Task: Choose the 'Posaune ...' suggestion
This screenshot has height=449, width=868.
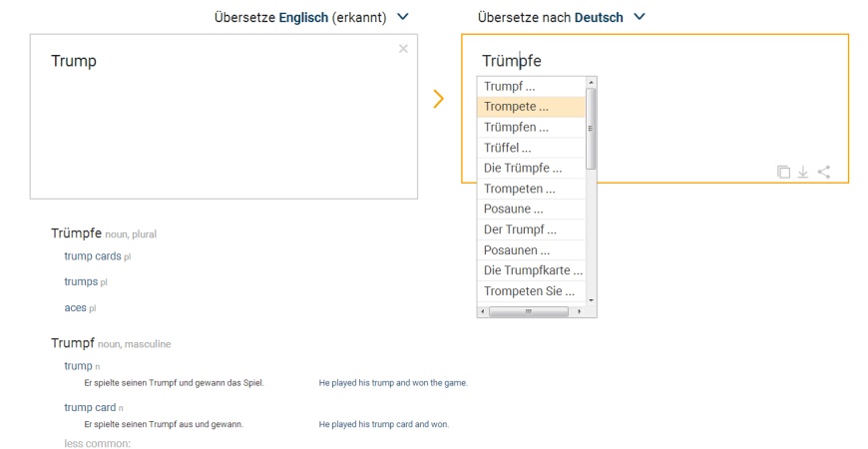Action: tap(531, 210)
